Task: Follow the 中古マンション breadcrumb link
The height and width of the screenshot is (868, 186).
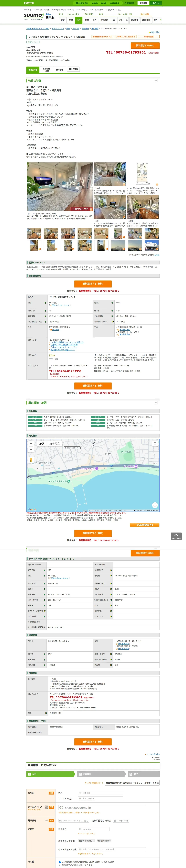Action: click(58, 29)
